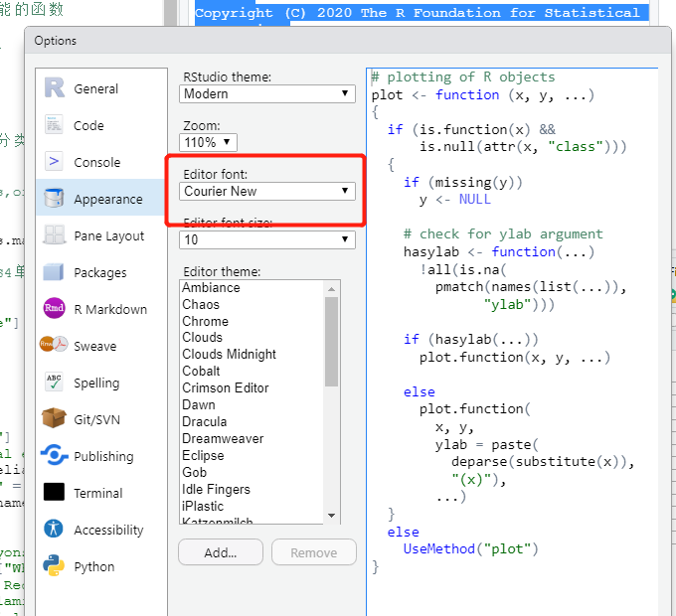Click the Add... theme button
Viewport: 676px width, 616px height.
220,552
